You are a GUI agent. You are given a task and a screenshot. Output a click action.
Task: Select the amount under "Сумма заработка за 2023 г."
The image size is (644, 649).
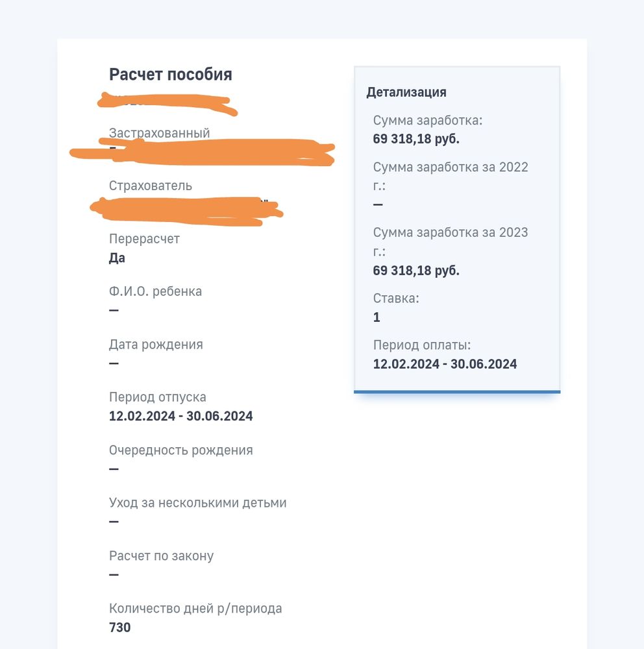click(x=416, y=271)
